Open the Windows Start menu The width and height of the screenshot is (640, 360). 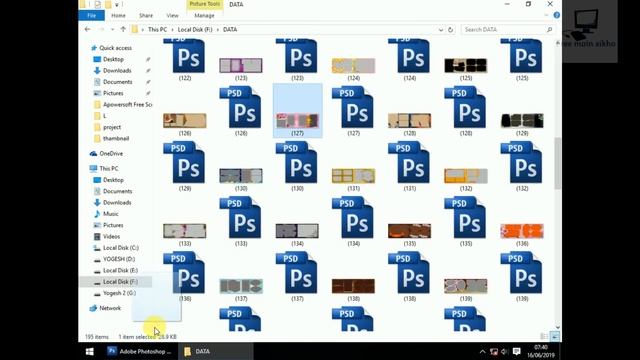pos(89,351)
